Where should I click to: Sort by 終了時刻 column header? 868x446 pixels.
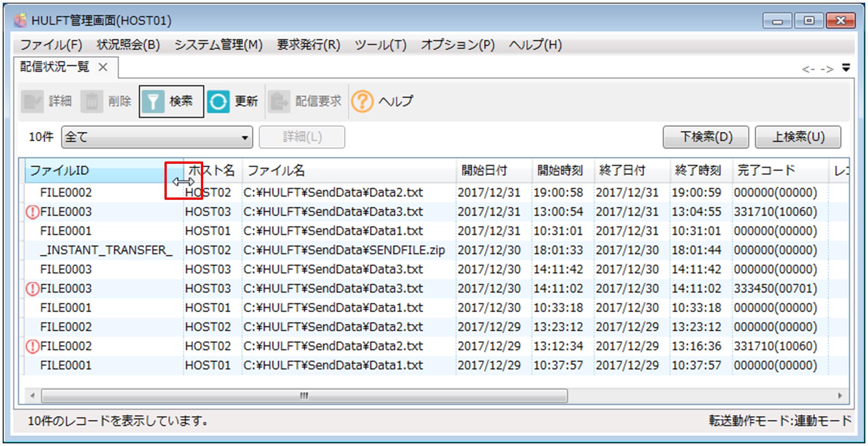(702, 170)
